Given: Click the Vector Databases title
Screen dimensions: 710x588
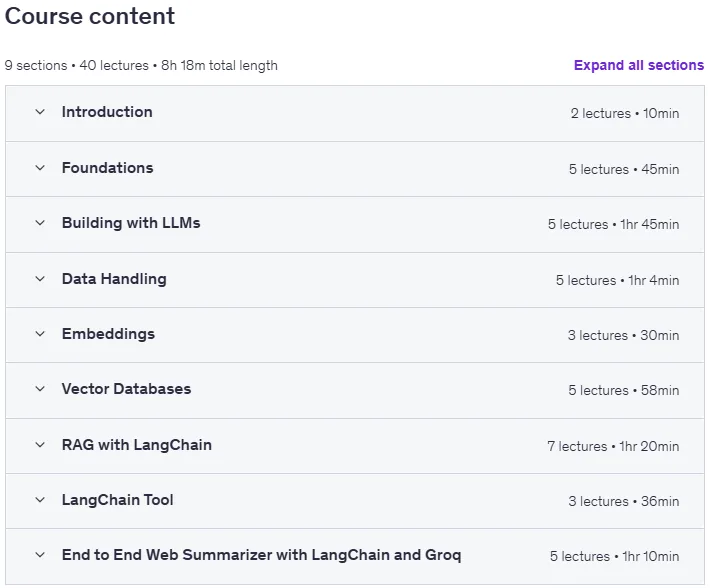Looking at the screenshot, I should 126,389.
